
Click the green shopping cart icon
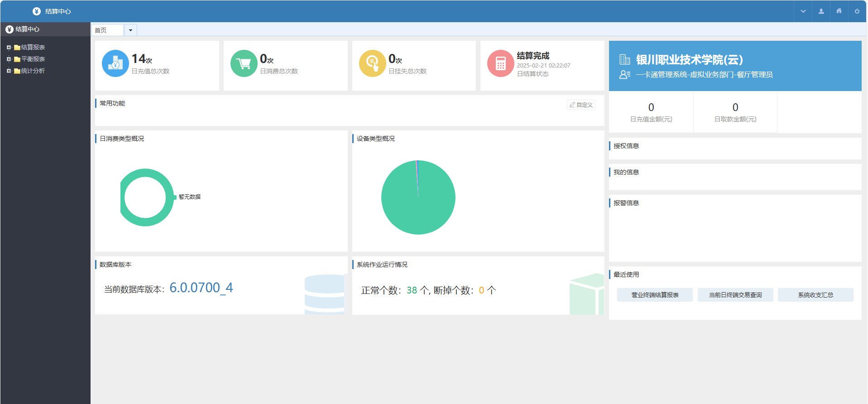tap(244, 63)
